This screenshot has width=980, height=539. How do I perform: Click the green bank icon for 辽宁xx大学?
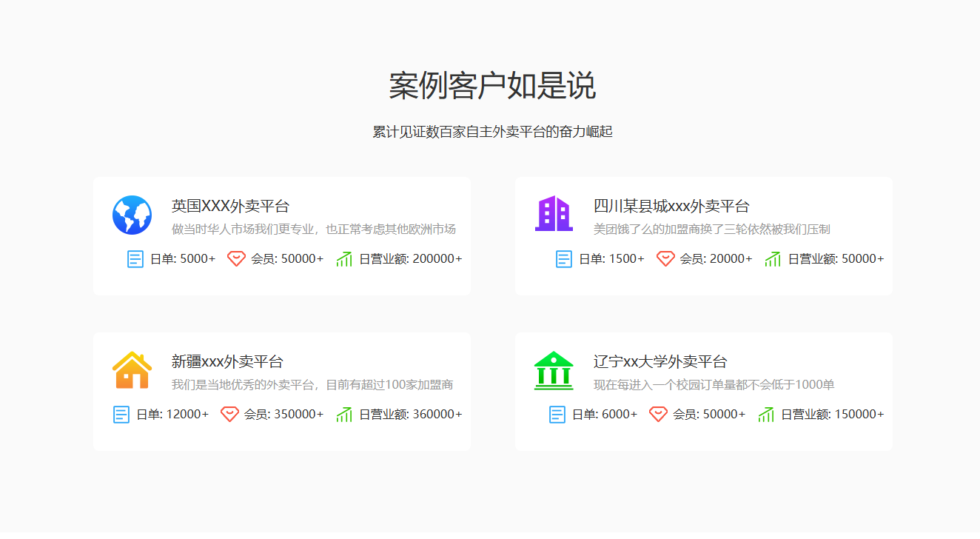pyautogui.click(x=554, y=370)
